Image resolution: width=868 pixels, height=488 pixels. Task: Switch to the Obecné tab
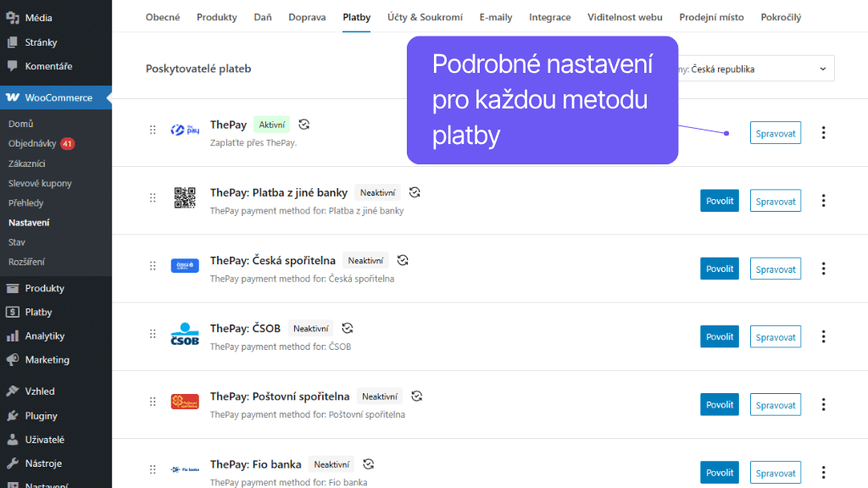click(163, 17)
